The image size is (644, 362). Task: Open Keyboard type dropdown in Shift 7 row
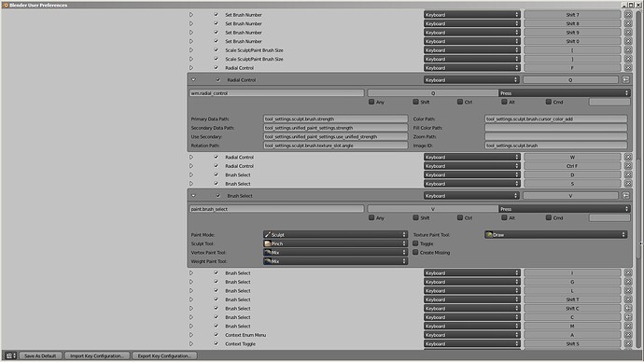[472, 15]
